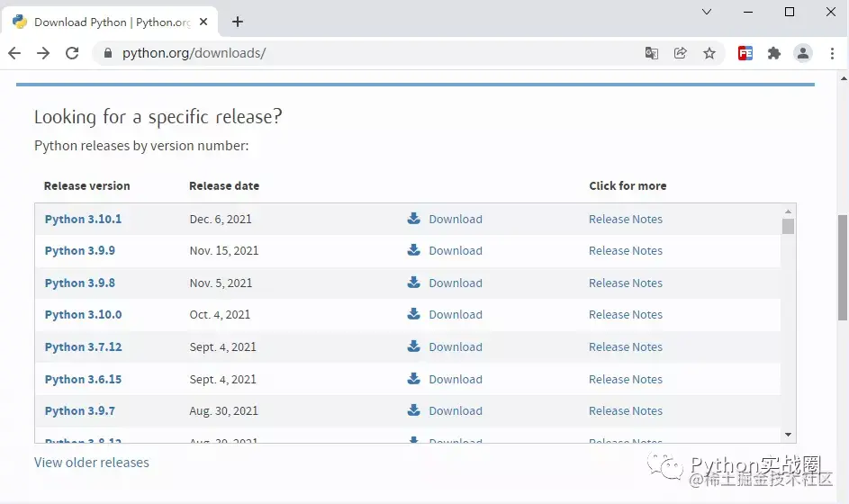849x504 pixels.
Task: Click the Nov. 5, 2021 date
Action: [x=221, y=283]
